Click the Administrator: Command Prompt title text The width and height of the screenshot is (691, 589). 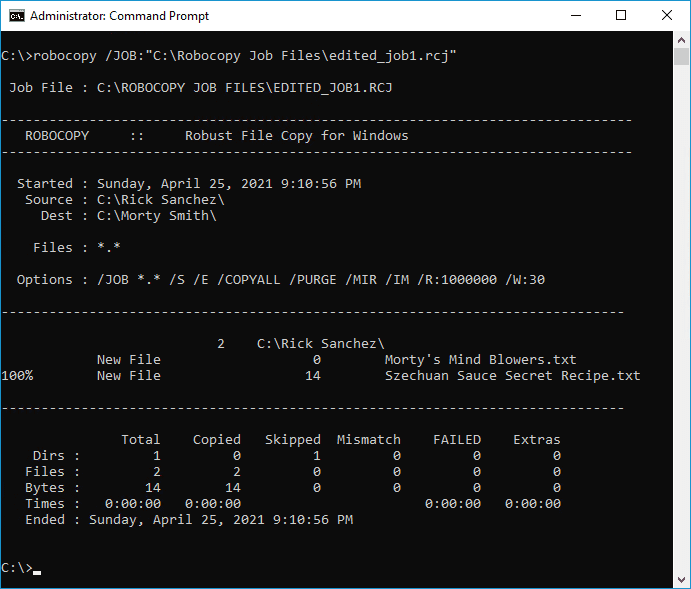(x=119, y=16)
